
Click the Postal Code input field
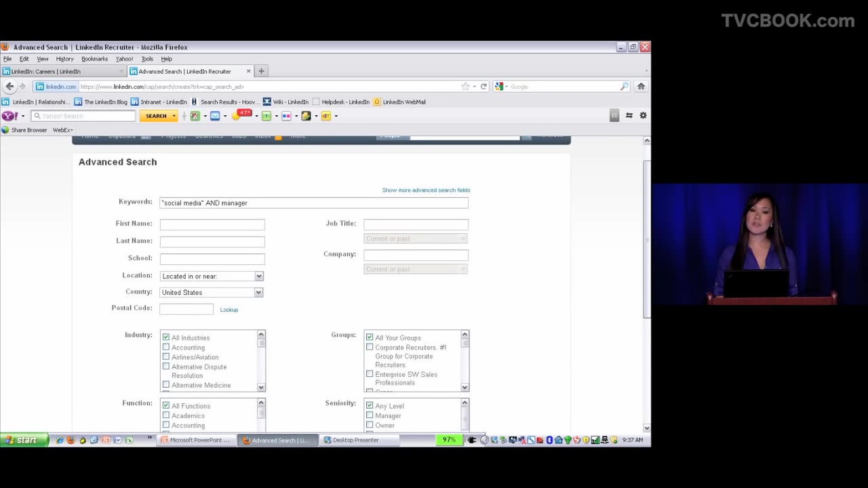click(186, 308)
